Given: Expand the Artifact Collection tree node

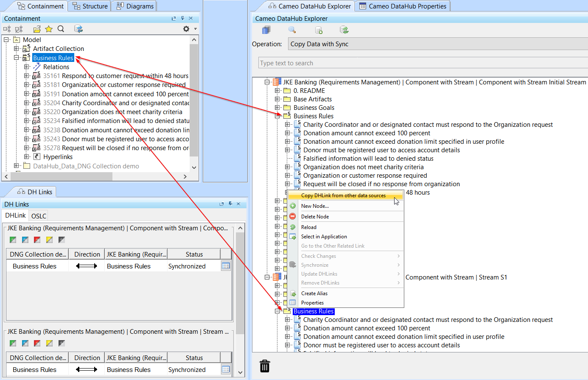Looking at the screenshot, I should [x=17, y=49].
